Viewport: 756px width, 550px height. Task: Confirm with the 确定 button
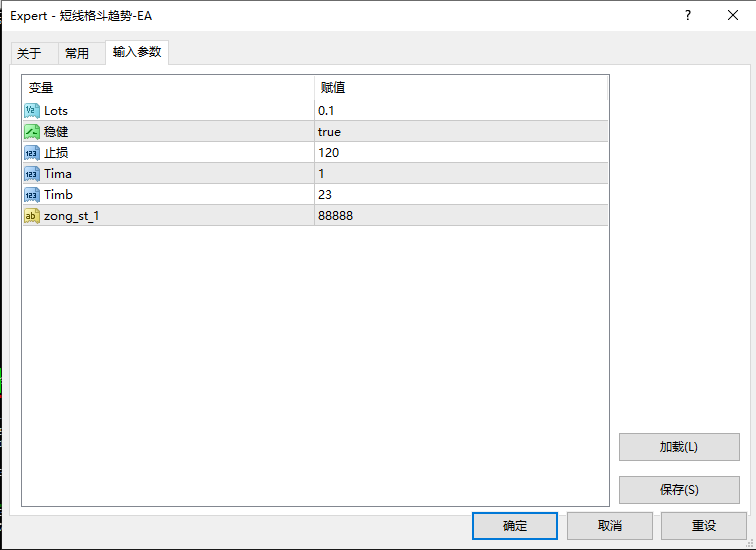[515, 526]
